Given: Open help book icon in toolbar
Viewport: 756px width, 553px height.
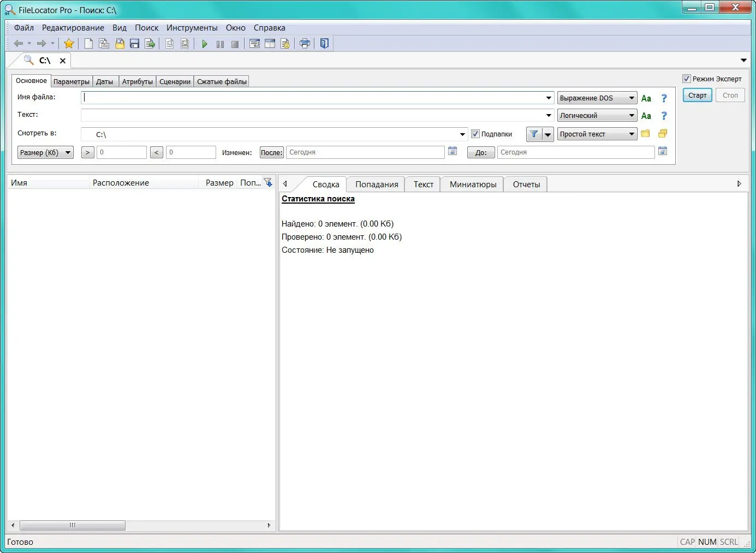Looking at the screenshot, I should click(324, 44).
